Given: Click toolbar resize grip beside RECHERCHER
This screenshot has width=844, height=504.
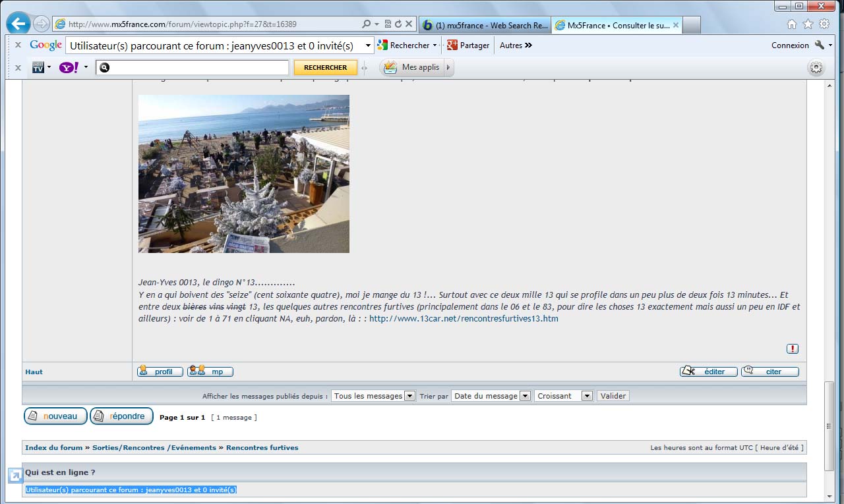Looking at the screenshot, I should (365, 67).
